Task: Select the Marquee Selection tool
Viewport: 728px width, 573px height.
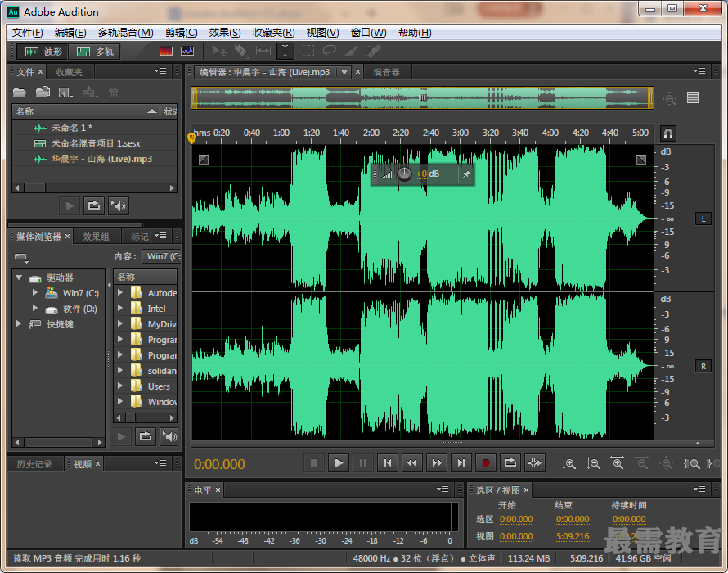Action: click(x=308, y=51)
